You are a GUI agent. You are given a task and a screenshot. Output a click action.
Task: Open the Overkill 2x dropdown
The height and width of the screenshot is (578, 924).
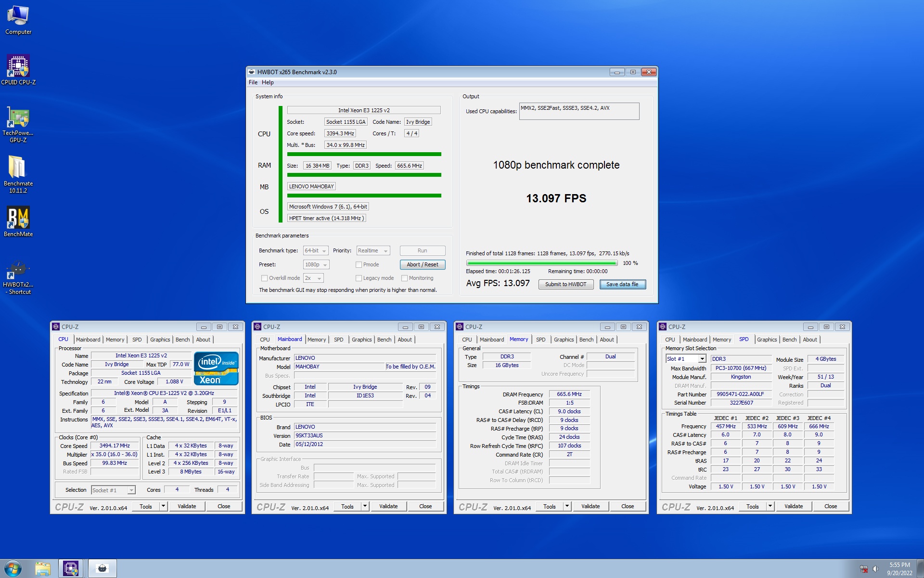[313, 278]
